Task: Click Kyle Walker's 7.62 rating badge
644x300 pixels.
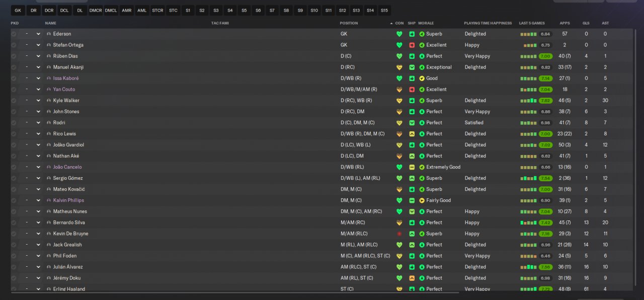Action: coord(545,101)
